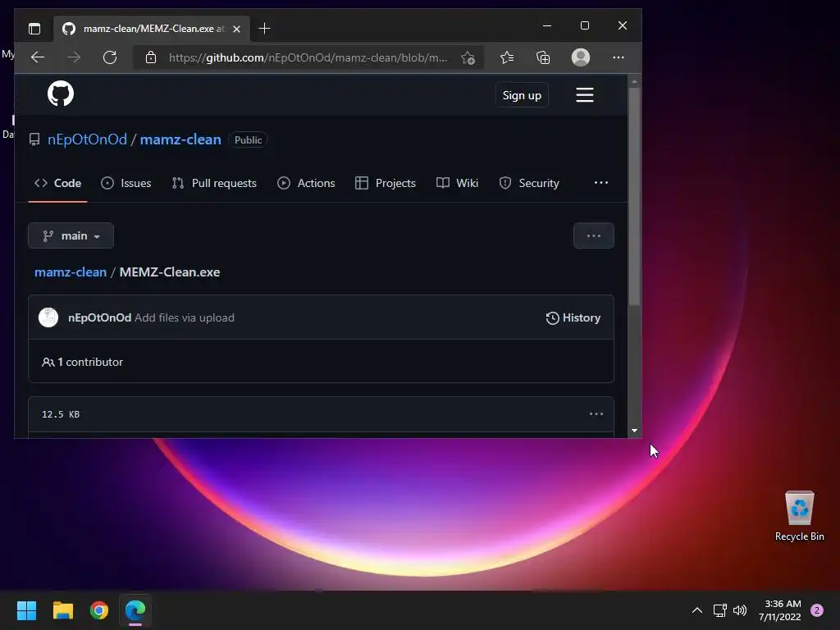The image size is (840, 630).
Task: Click the page vertical scrollbar thumb
Action: [634, 197]
